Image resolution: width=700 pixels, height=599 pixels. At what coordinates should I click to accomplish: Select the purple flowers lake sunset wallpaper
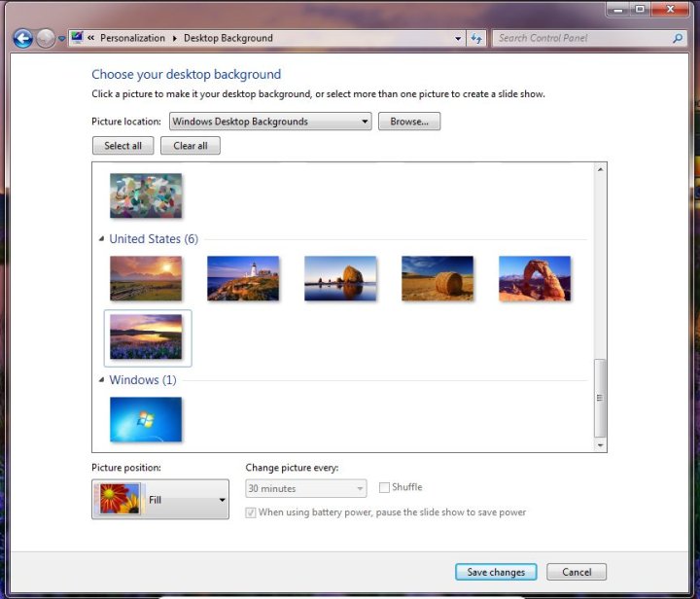[146, 336]
